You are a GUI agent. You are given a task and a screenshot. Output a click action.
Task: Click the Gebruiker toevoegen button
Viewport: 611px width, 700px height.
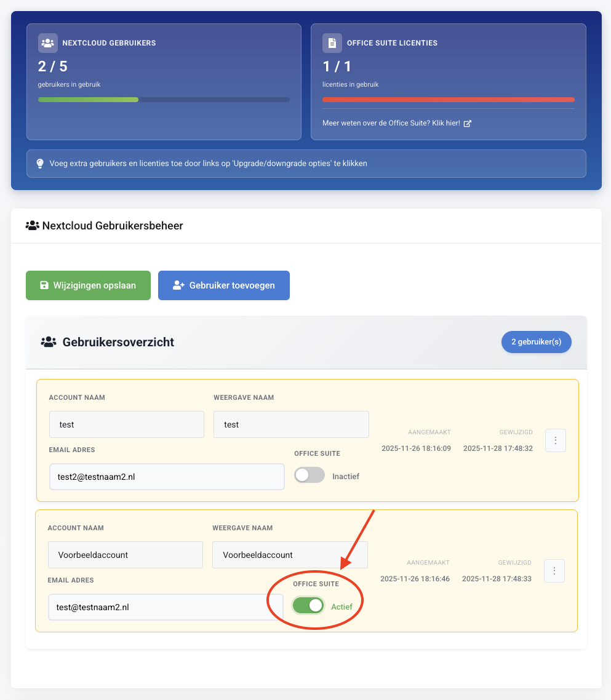click(x=224, y=285)
